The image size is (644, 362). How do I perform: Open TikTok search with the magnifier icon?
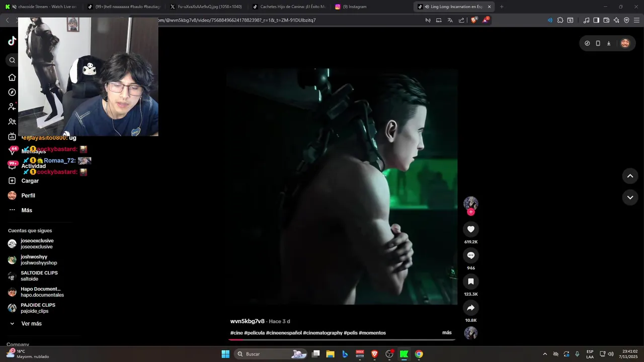point(12,60)
